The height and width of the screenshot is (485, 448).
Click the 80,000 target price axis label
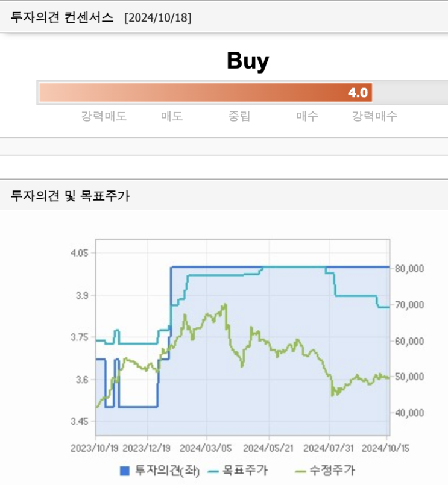point(409,269)
